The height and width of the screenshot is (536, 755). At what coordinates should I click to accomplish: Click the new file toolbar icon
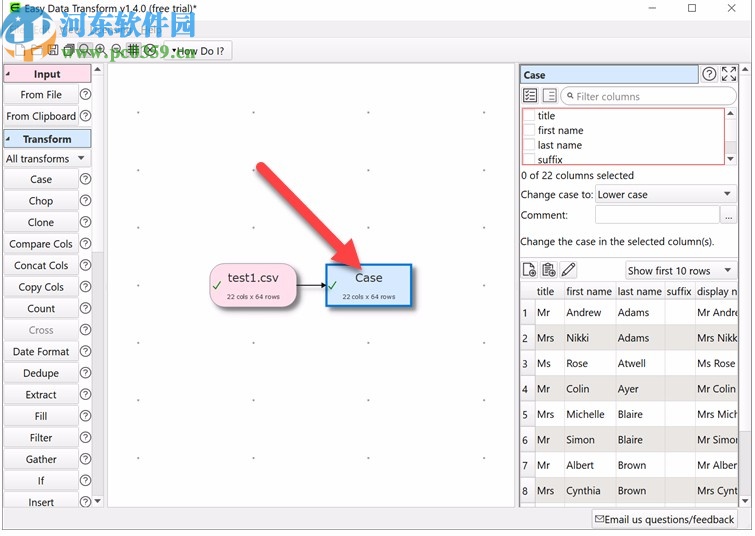(20, 50)
